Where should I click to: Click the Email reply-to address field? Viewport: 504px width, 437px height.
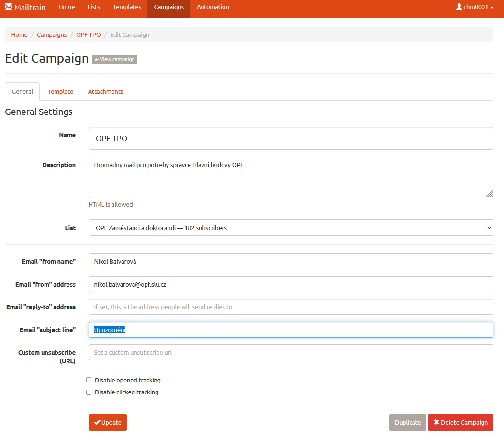pos(291,307)
